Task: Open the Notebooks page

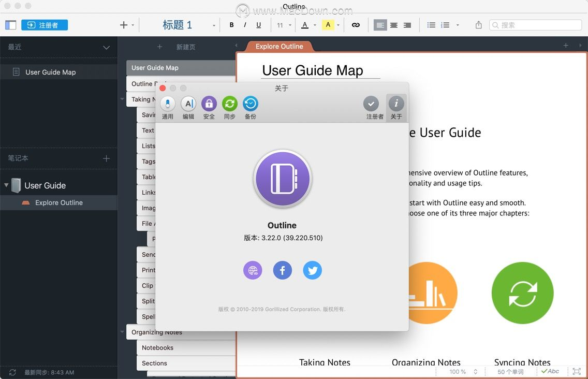Action: (186, 347)
